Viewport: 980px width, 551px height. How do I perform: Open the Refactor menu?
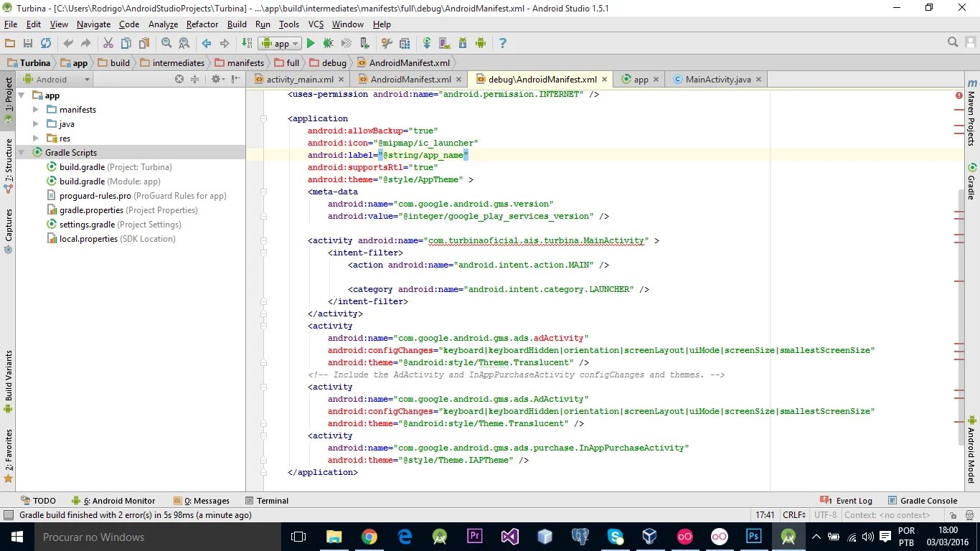pos(202,24)
